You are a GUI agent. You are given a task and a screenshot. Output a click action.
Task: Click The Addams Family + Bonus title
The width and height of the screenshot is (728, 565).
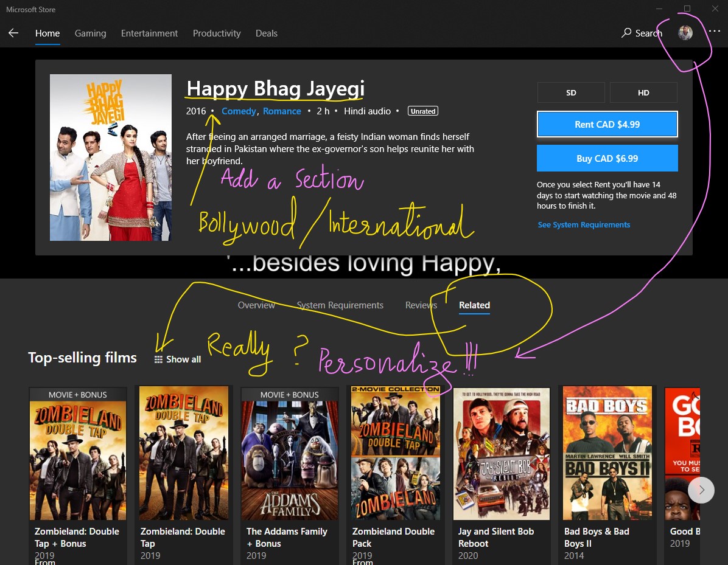pyautogui.click(x=287, y=537)
